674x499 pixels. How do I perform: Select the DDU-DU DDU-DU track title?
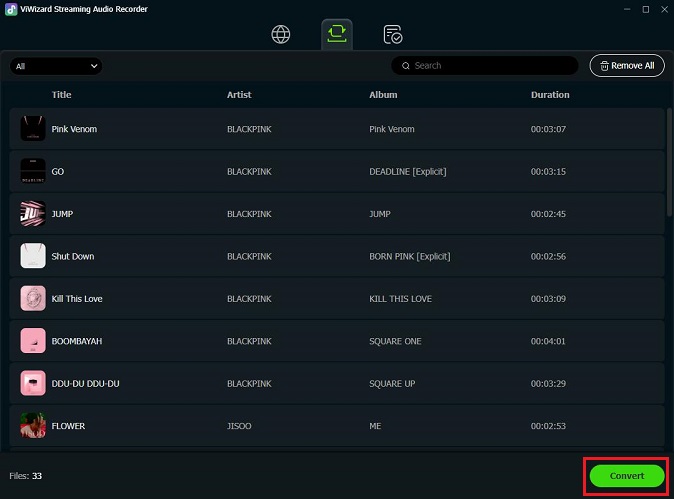click(86, 383)
